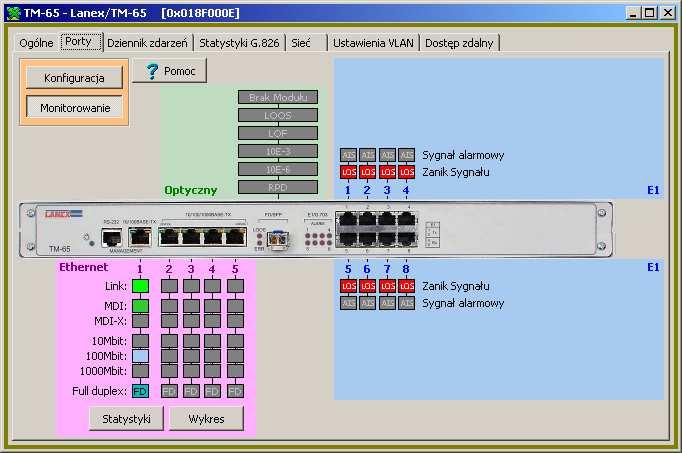Image resolution: width=682 pixels, height=453 pixels.
Task: Click the red LOS indicator for E1 port 2
Action: (368, 172)
